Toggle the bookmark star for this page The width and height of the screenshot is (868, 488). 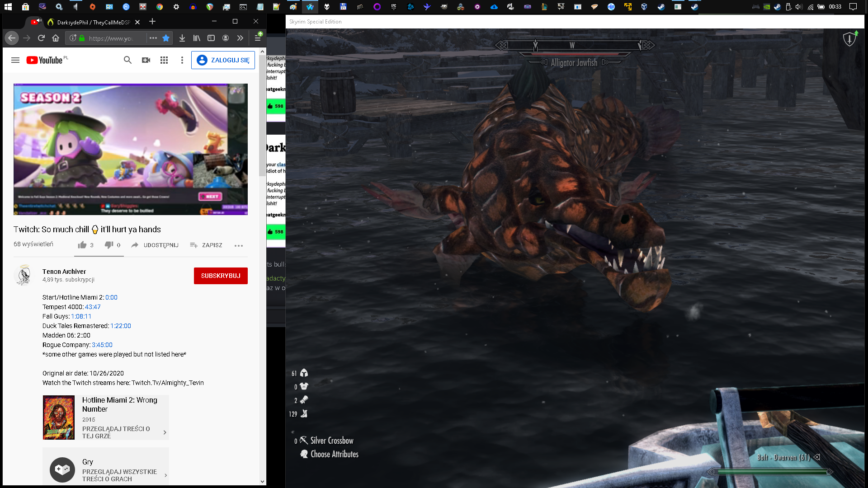166,38
